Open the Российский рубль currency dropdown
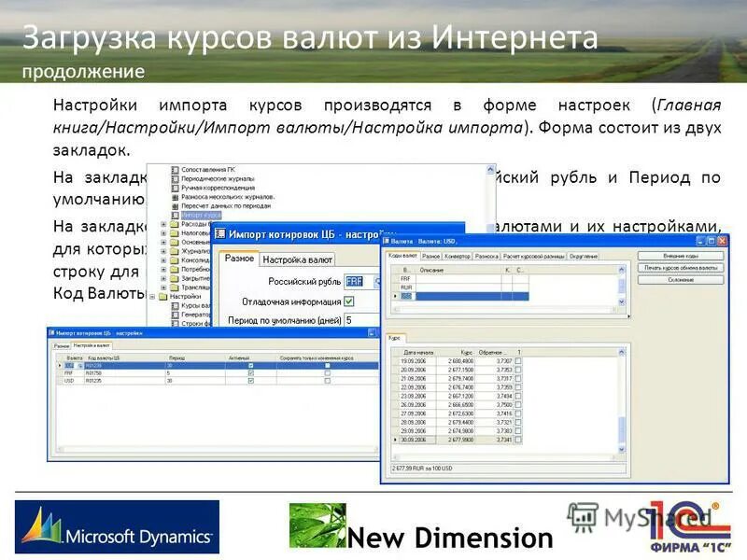This screenshot has height=560, width=747. click(378, 281)
